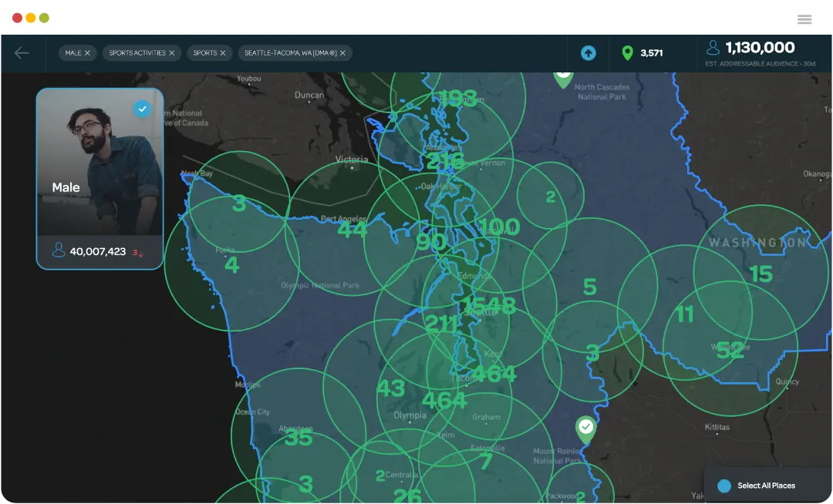The height and width of the screenshot is (504, 833).
Task: Click the 40,007,423 count on the Male card
Action: 98,251
